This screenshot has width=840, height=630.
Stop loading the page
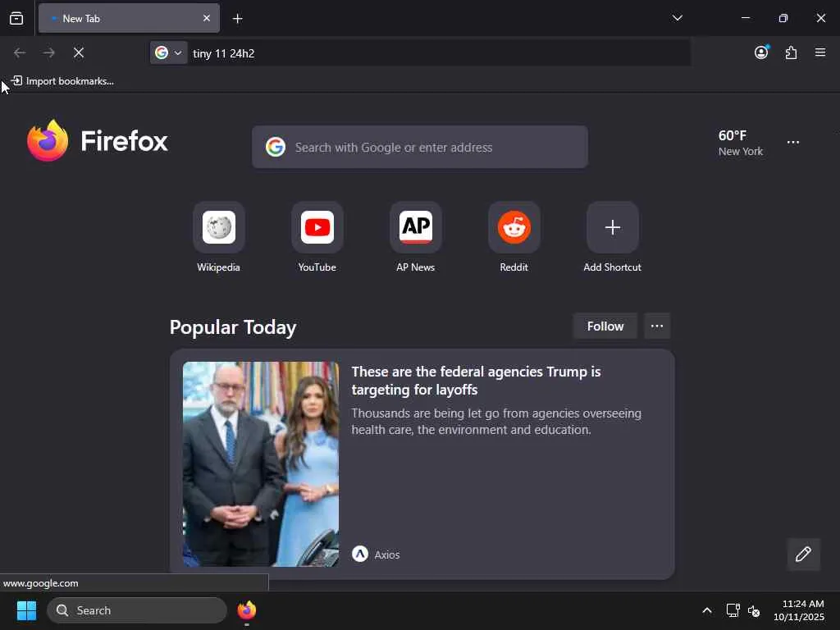point(79,52)
